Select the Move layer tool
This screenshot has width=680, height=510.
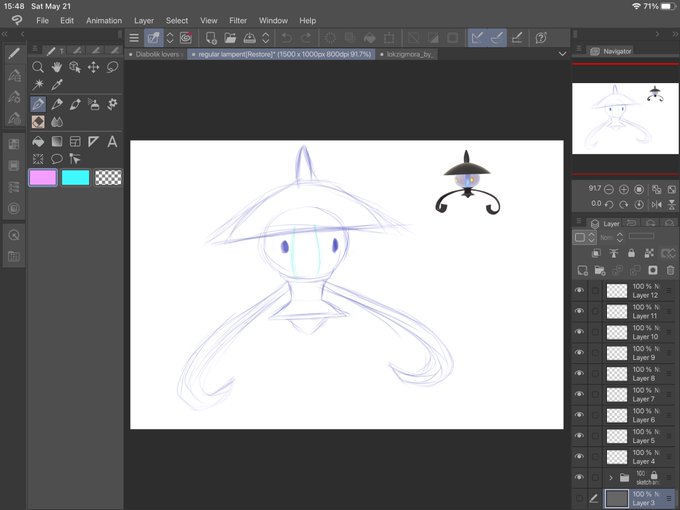pyautogui.click(x=93, y=67)
